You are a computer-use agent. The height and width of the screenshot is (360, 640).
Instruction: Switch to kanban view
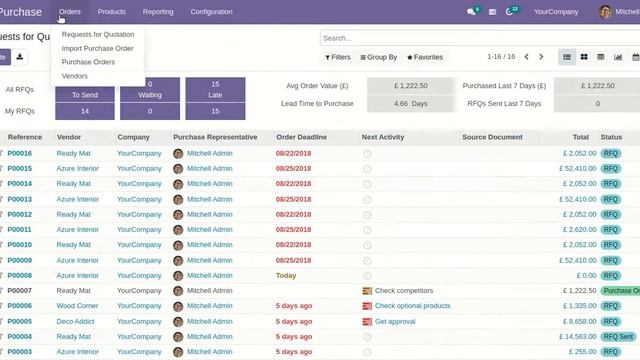(x=584, y=57)
